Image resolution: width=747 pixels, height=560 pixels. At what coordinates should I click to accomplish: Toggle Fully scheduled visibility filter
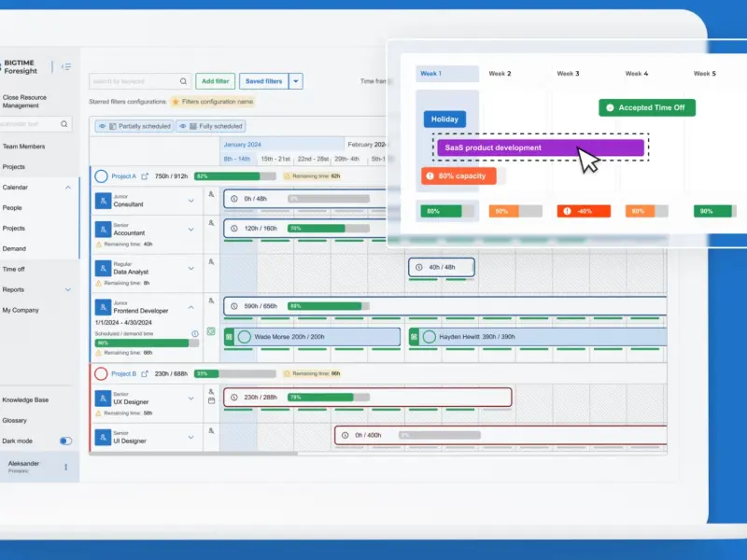211,126
